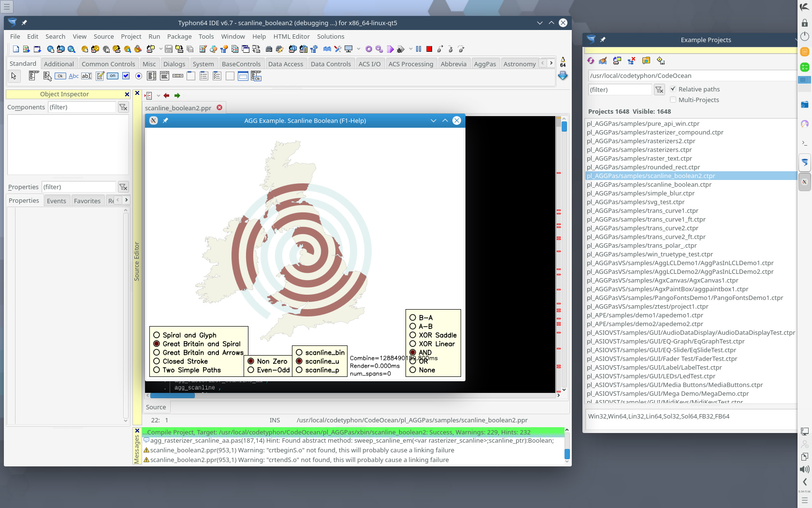Open pl_AGGPas/samples/scanline_boolean.ctpr project
The image size is (812, 508).
[x=649, y=184]
